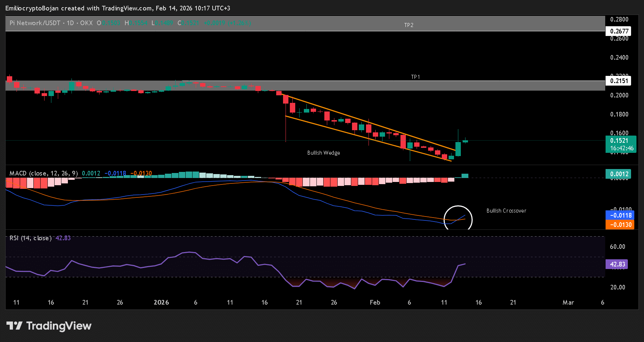Screen dimensions: 644x342
Task: Click the blue -0.0118 MACD line tag
Action: [620, 215]
